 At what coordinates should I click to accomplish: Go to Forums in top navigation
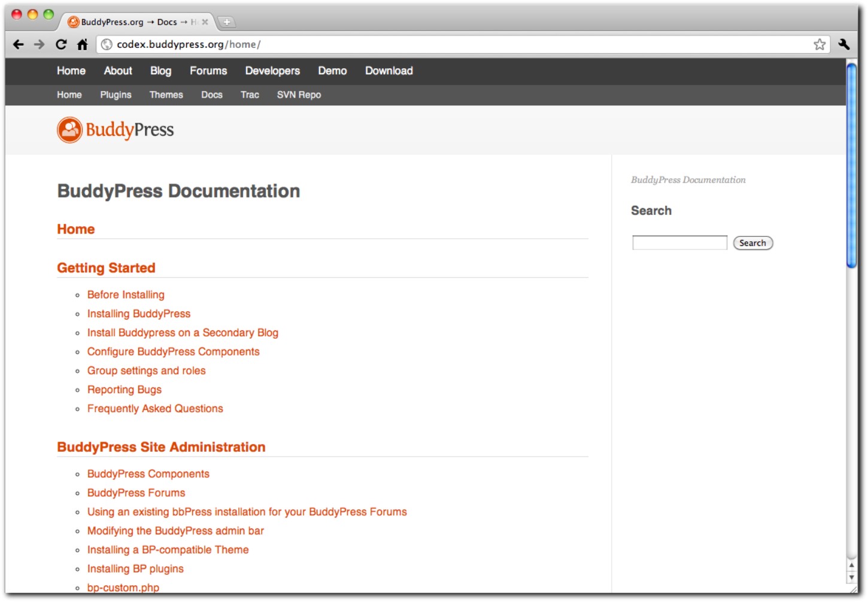point(208,71)
